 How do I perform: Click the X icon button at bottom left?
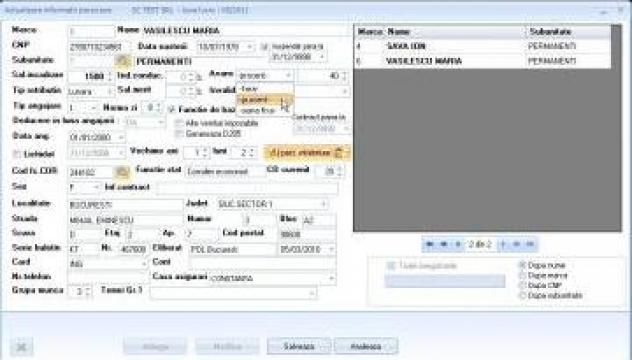[22, 347]
